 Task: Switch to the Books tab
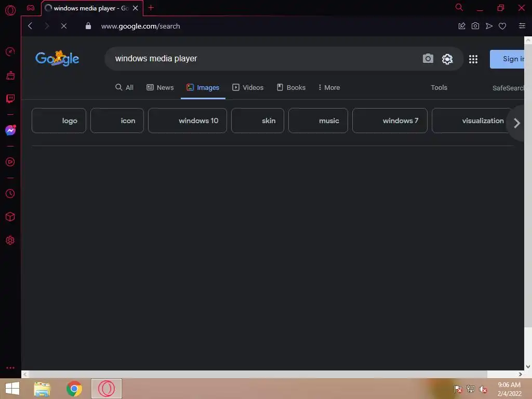tap(291, 87)
